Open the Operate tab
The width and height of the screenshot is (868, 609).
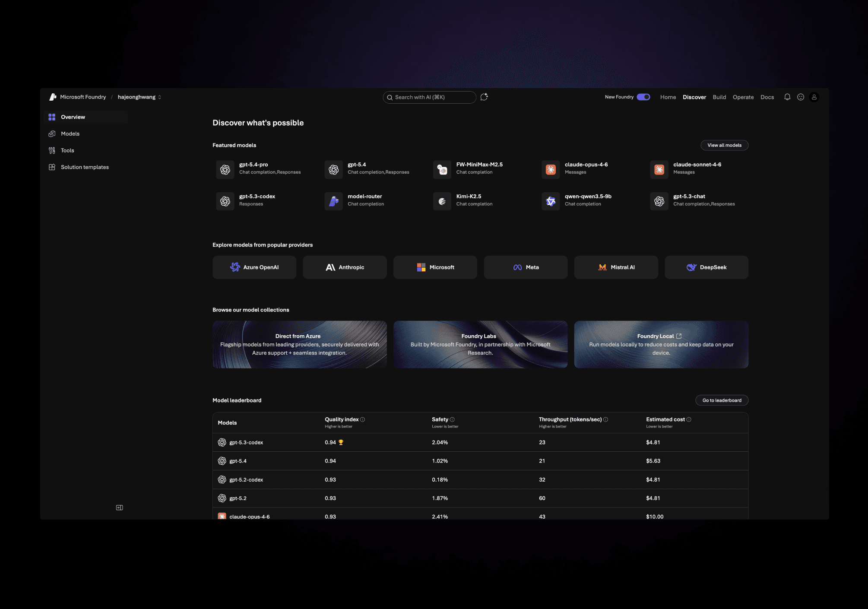click(x=743, y=97)
